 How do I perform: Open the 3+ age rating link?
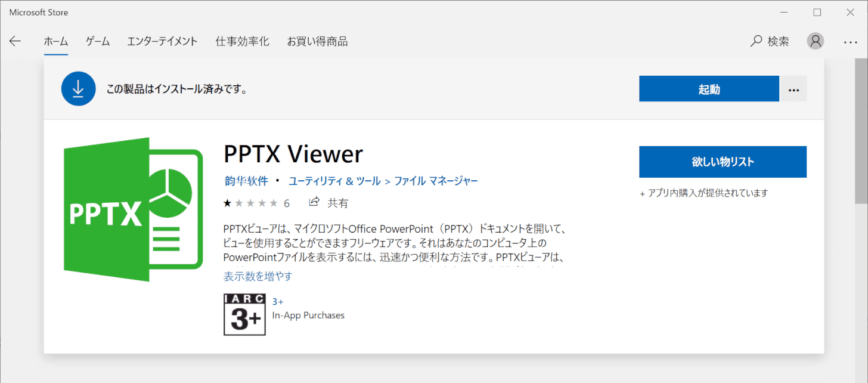click(x=278, y=302)
